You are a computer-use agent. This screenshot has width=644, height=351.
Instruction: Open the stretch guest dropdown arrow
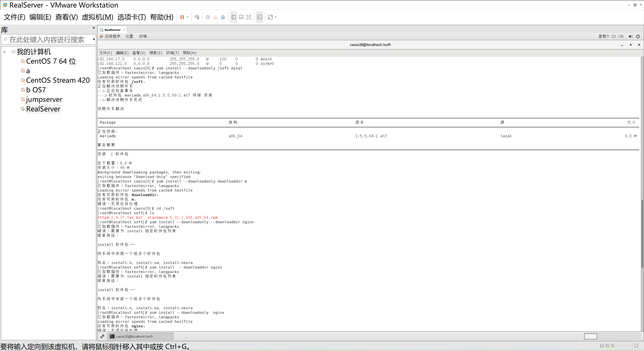point(276,17)
